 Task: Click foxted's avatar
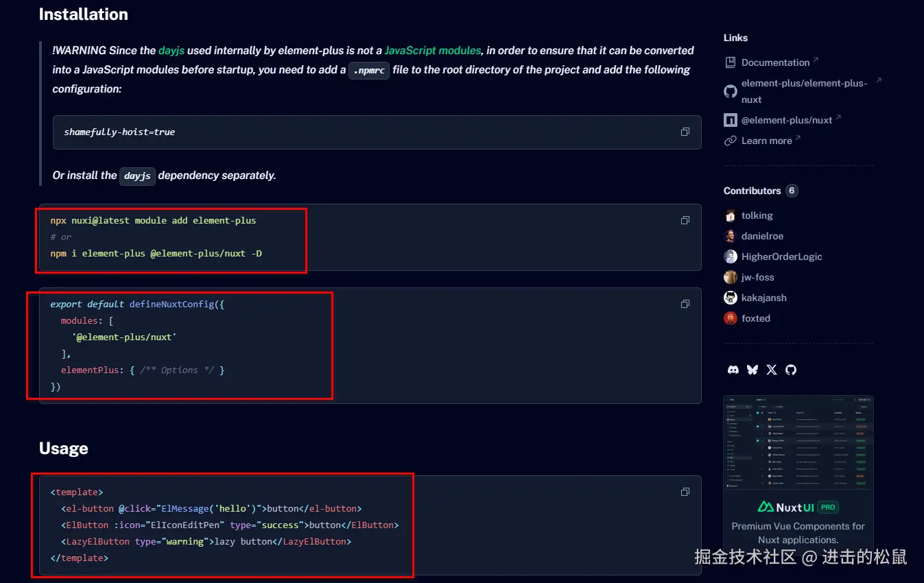(x=731, y=318)
